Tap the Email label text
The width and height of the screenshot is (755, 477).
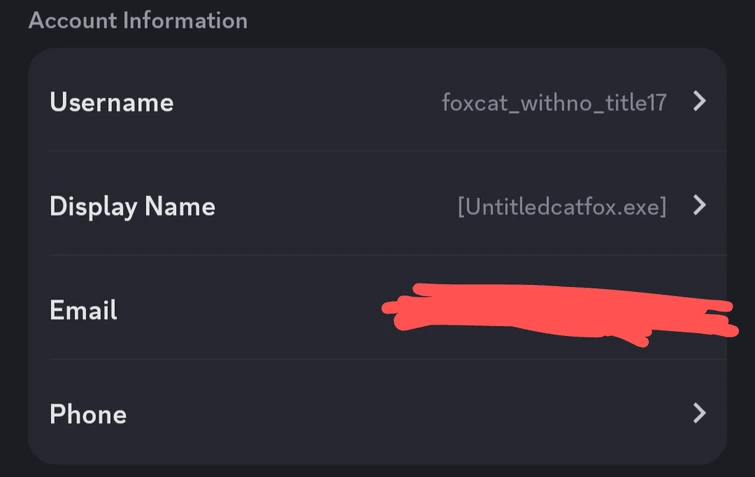pyautogui.click(x=83, y=310)
